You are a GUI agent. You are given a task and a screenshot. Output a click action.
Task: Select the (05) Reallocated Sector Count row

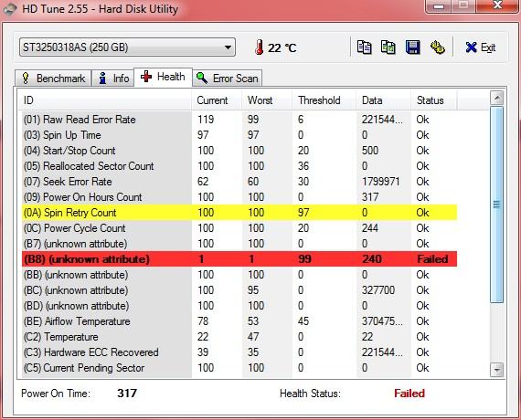coord(239,166)
